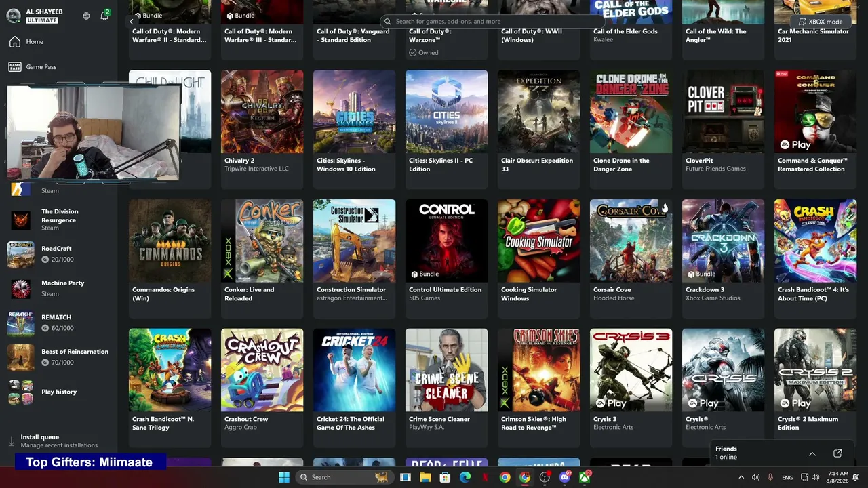Click Car Mechanic Simulator 2021 title
Image resolution: width=868 pixels, height=488 pixels.
(813, 35)
